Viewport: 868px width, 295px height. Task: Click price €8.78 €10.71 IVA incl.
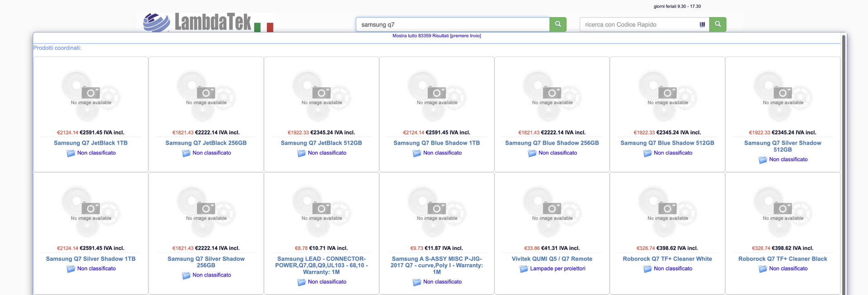pyautogui.click(x=321, y=248)
